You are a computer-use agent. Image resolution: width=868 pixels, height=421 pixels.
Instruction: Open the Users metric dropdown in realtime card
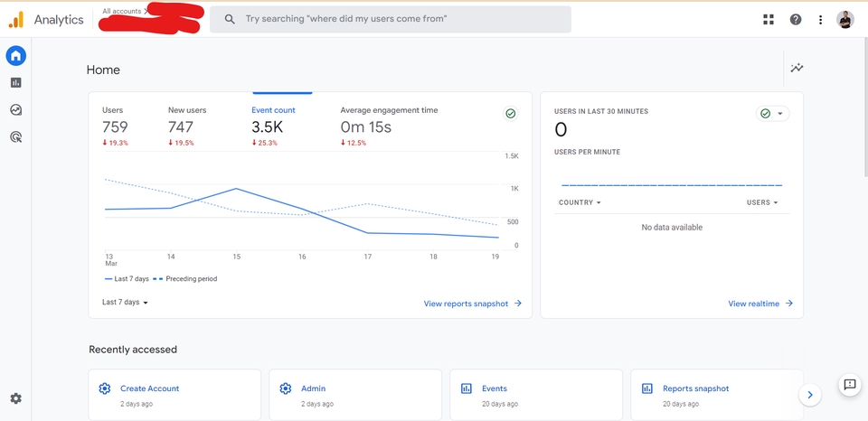762,202
